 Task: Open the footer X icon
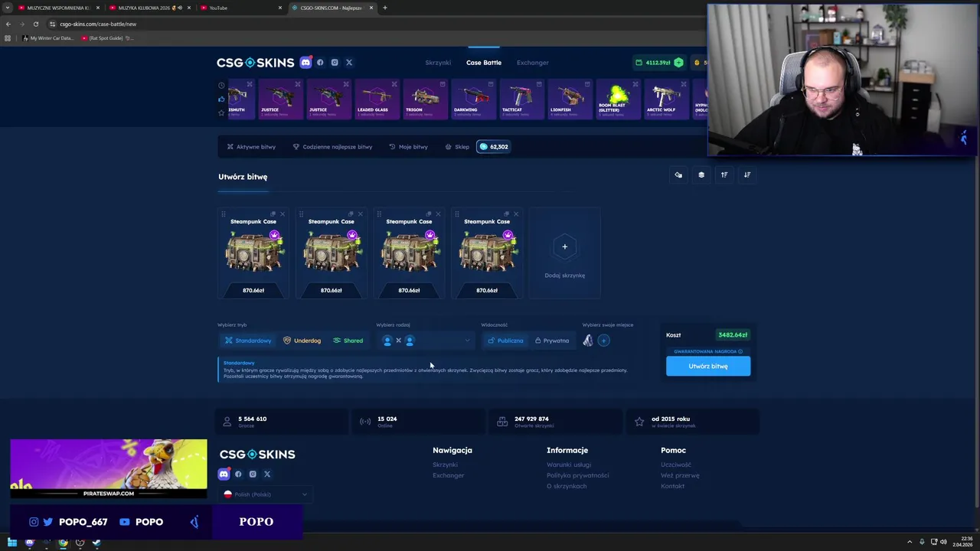(x=267, y=474)
